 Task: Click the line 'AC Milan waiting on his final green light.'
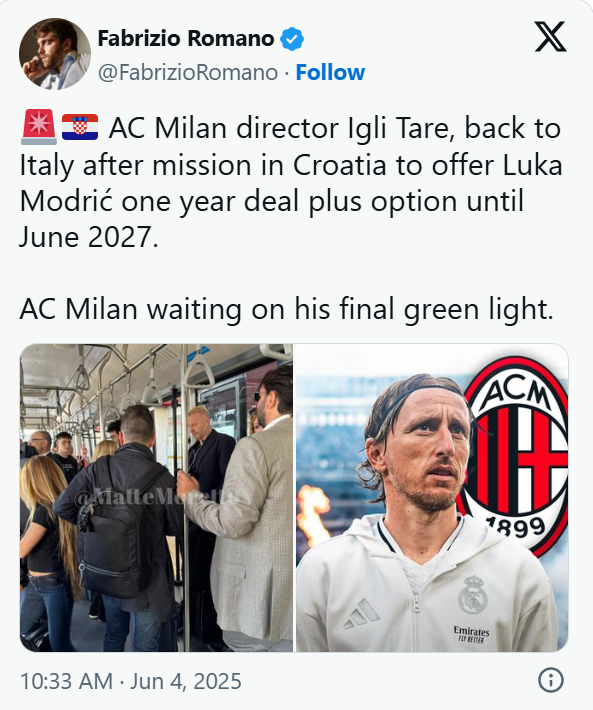point(287,310)
